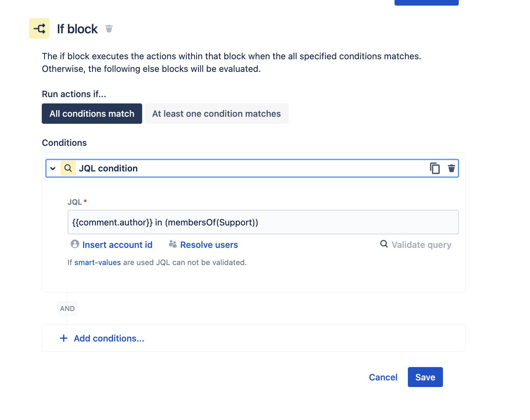Collapse the JQL condition chevron
This screenshot has height=420, width=530.
point(53,168)
